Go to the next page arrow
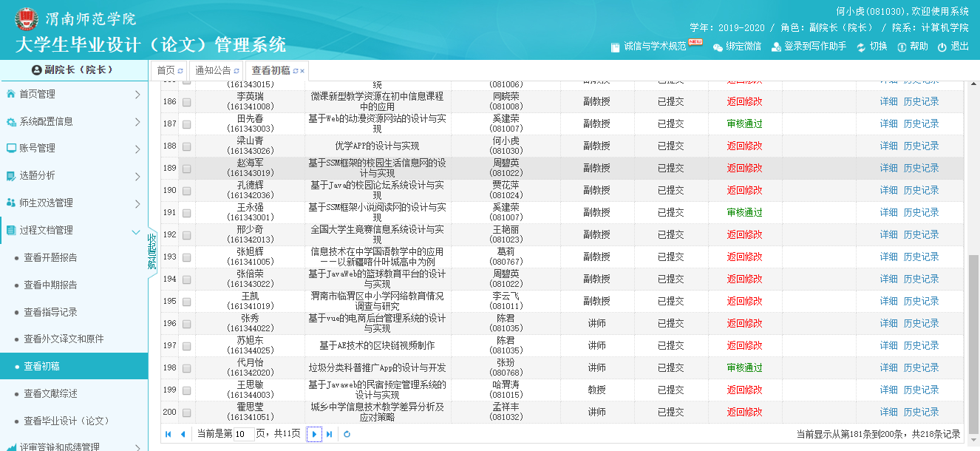 click(314, 434)
